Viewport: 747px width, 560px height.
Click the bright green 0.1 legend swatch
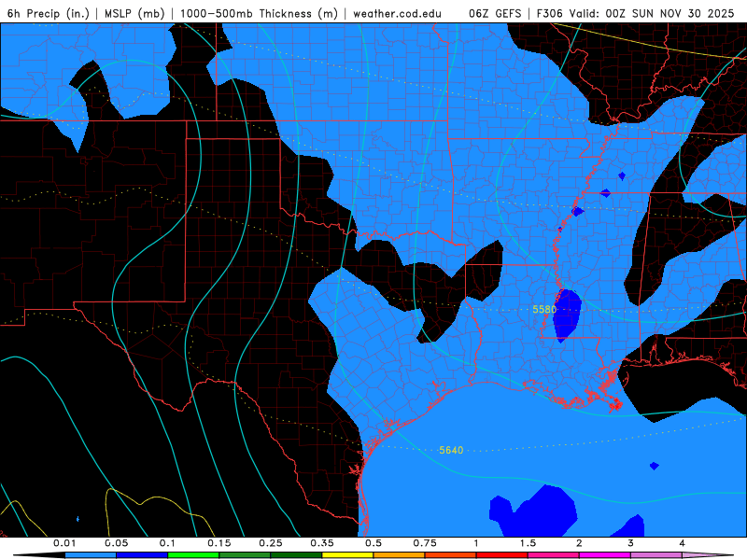(x=193, y=555)
